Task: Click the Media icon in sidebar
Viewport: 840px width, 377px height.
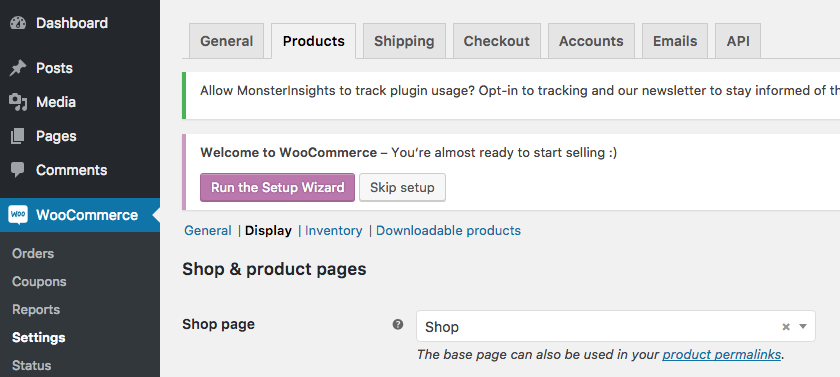Action: [18, 102]
